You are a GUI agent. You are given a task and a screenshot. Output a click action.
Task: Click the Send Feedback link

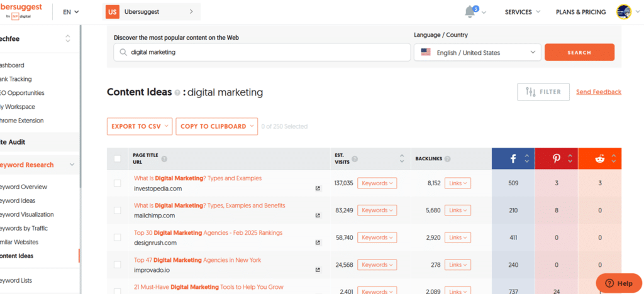[x=598, y=92]
